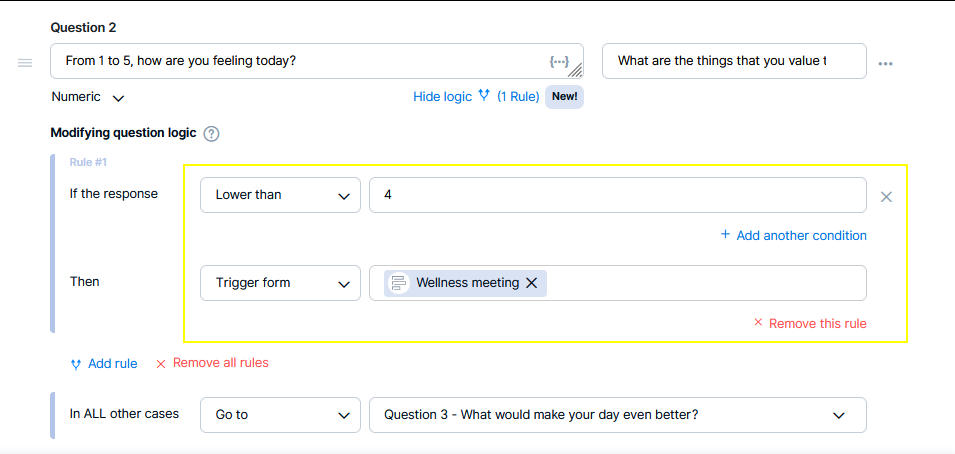Image resolution: width=955 pixels, height=454 pixels.
Task: Click Remove this rule
Action: tap(810, 323)
